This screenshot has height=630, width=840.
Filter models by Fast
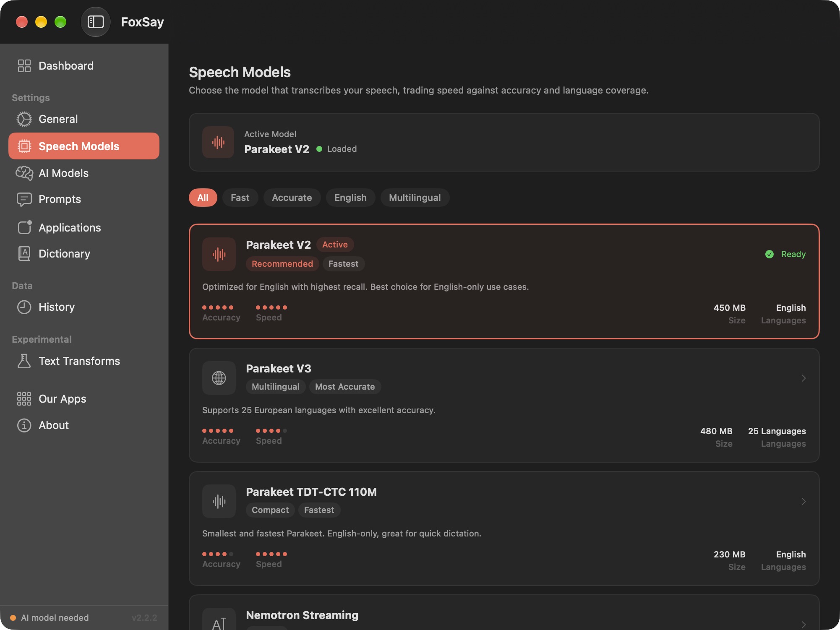pyautogui.click(x=240, y=198)
